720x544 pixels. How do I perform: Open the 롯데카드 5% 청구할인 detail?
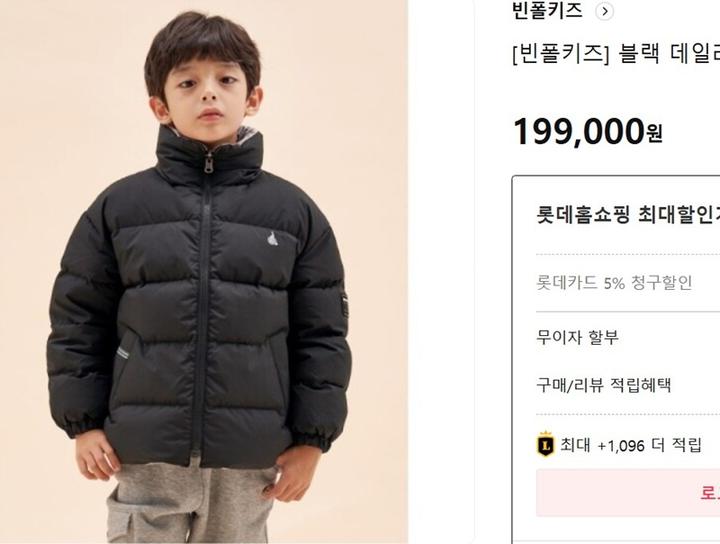614,282
